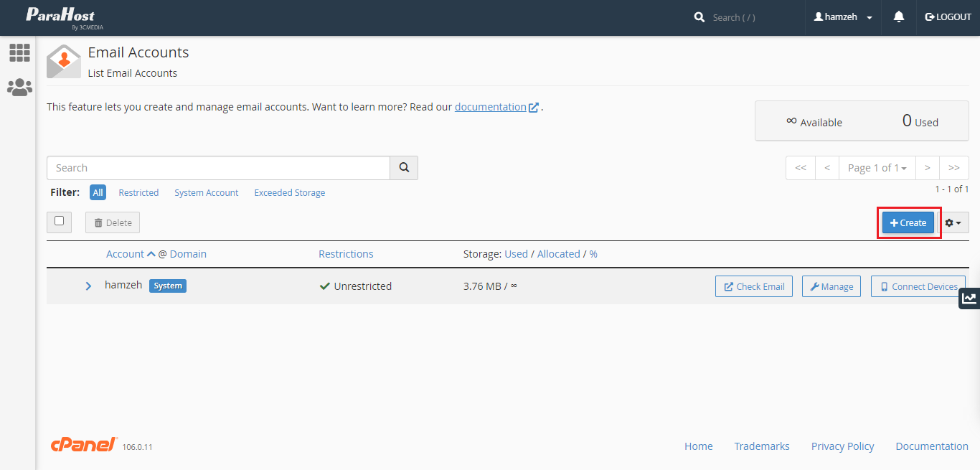Open the Page 1 of 1 dropdown
Viewport: 980px width, 470px height.
tap(877, 168)
